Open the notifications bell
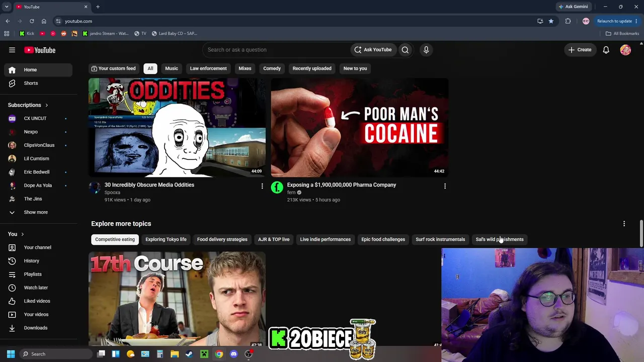The height and width of the screenshot is (362, 644). click(x=606, y=50)
